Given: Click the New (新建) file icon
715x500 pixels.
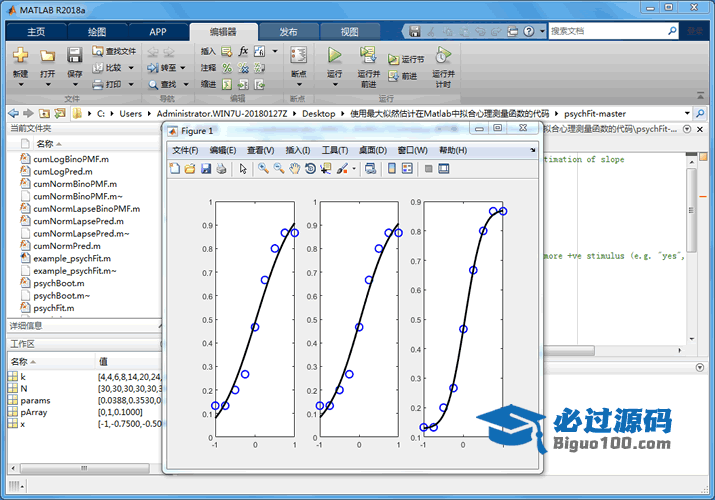Looking at the screenshot, I should (x=21, y=55).
